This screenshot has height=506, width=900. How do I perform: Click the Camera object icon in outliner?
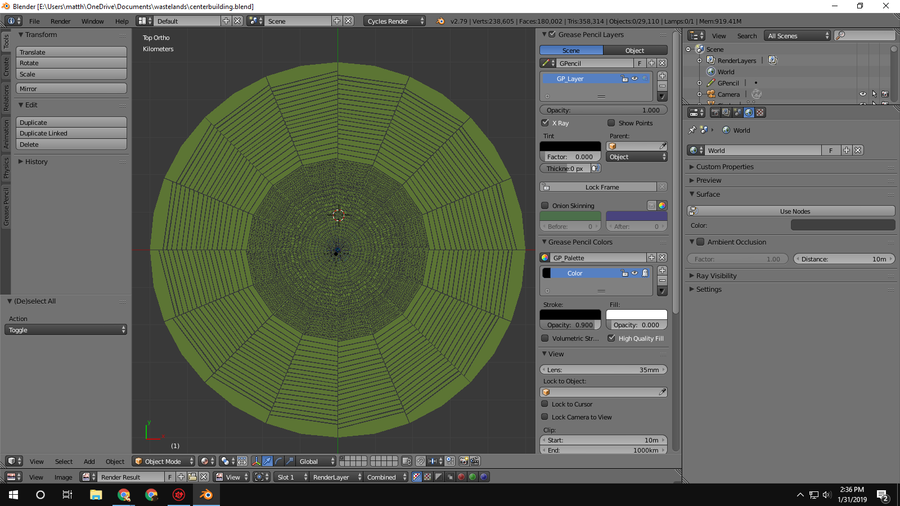click(x=709, y=94)
